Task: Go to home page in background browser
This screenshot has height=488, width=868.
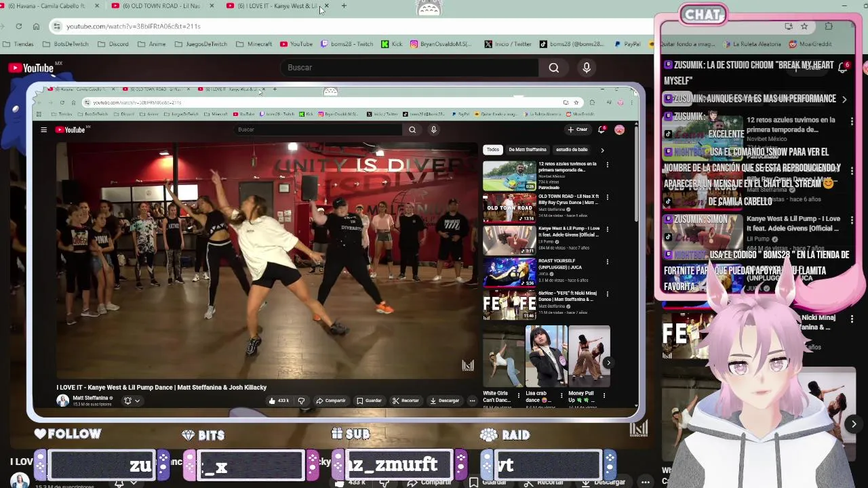Action: tap(36, 26)
